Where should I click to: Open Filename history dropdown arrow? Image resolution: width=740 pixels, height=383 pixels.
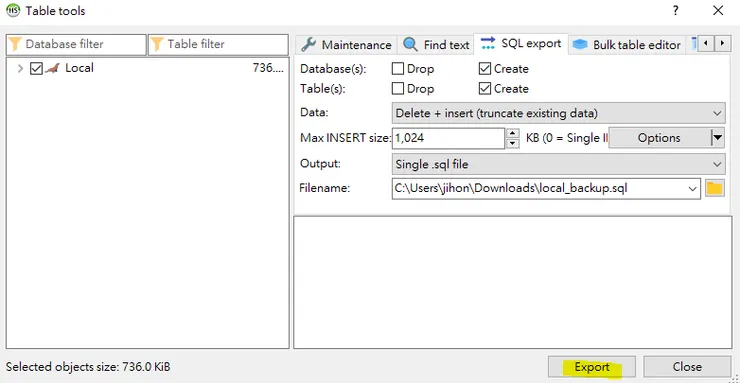[692, 189]
